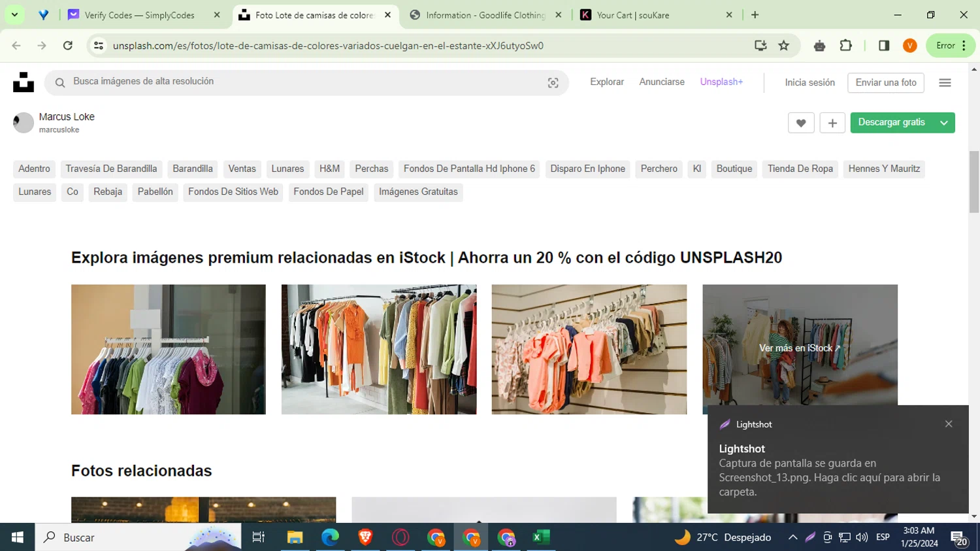This screenshot has height=551, width=980.
Task: Open the taskbar clock and date
Action: 919,537
